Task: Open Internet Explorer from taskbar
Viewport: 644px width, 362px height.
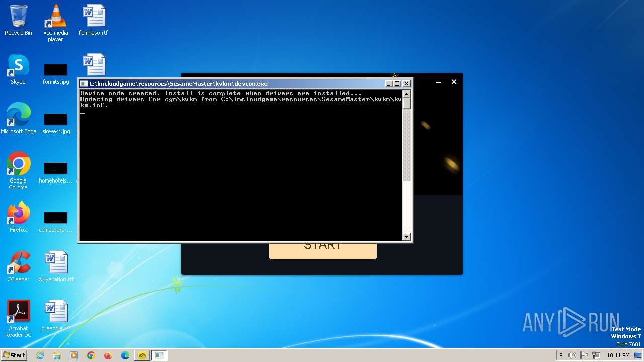Action: tap(40, 355)
